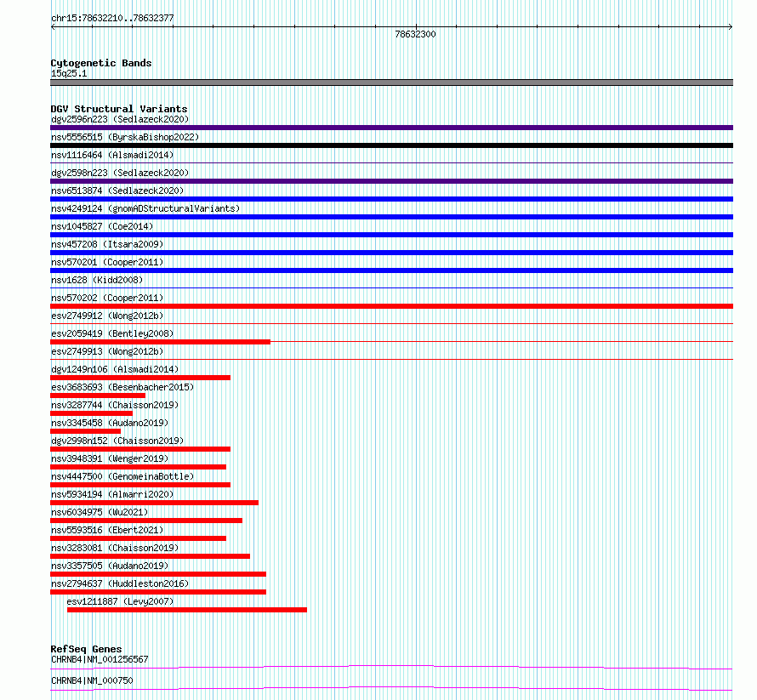The width and height of the screenshot is (757, 700).
Task: Click the nsv1628 (Kidd2008) label
Action: (x=97, y=280)
